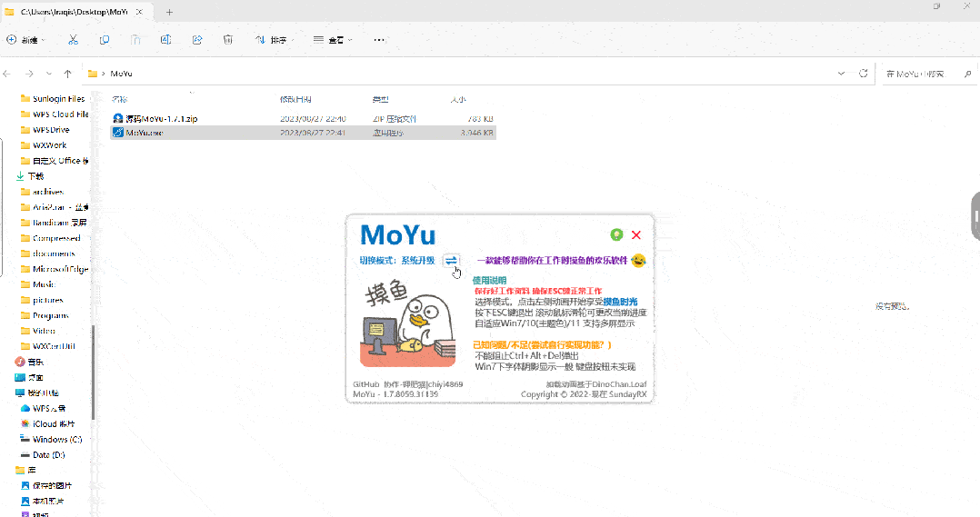Click the Cut scissors icon in Explorer toolbar
Image resolution: width=980 pixels, height=517 pixels.
[x=73, y=40]
